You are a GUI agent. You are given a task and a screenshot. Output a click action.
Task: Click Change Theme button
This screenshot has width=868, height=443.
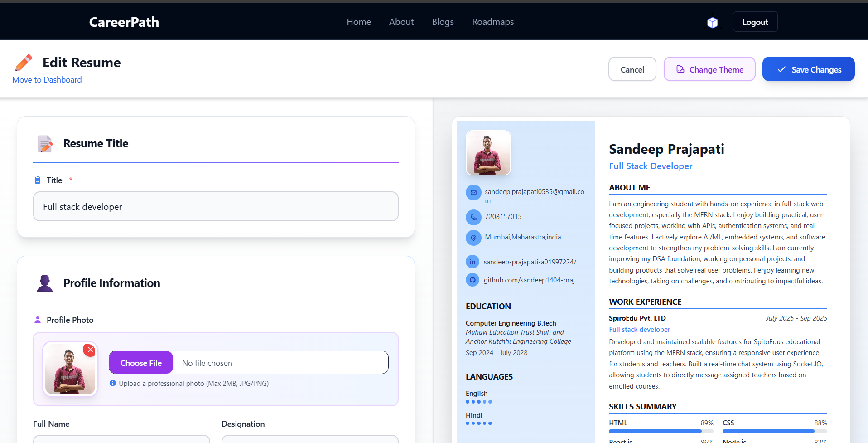[x=709, y=69]
